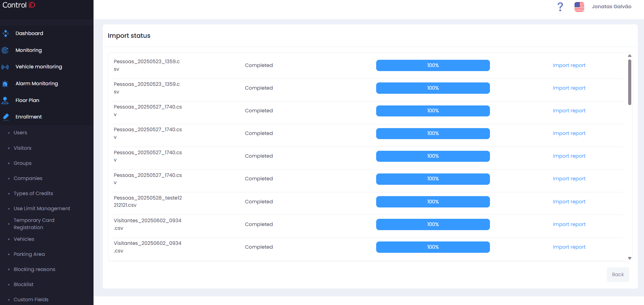
Task: Click the Dashboard icon in sidebar
Action: pos(5,33)
